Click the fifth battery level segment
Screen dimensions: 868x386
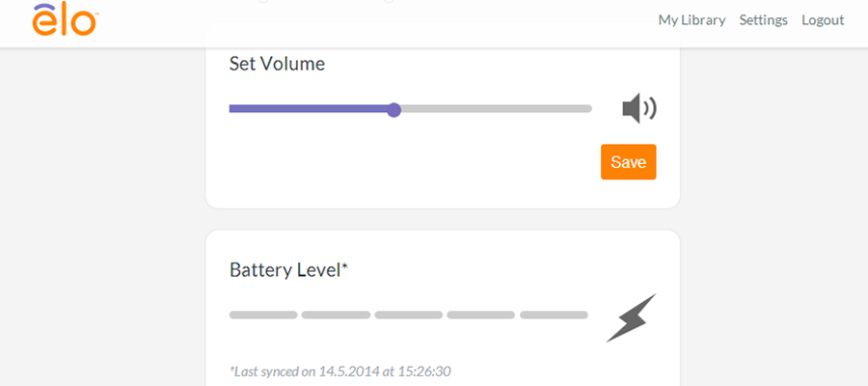point(554,316)
